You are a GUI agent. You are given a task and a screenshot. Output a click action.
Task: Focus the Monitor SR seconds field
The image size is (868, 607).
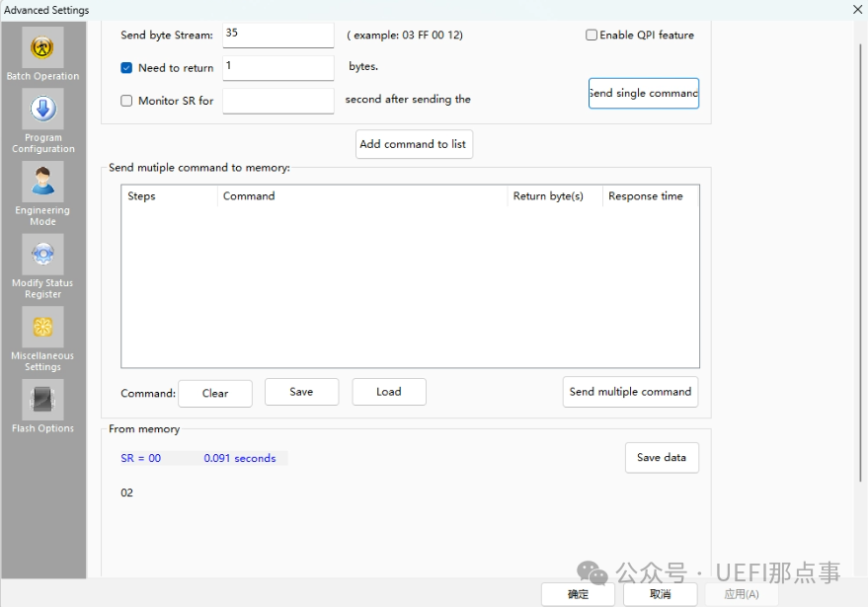coord(278,100)
